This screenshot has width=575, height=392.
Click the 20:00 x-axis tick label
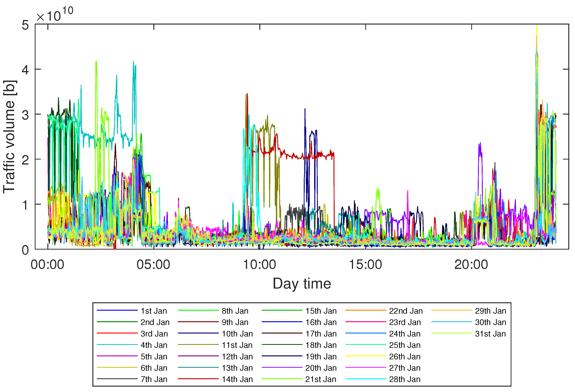[471, 265]
